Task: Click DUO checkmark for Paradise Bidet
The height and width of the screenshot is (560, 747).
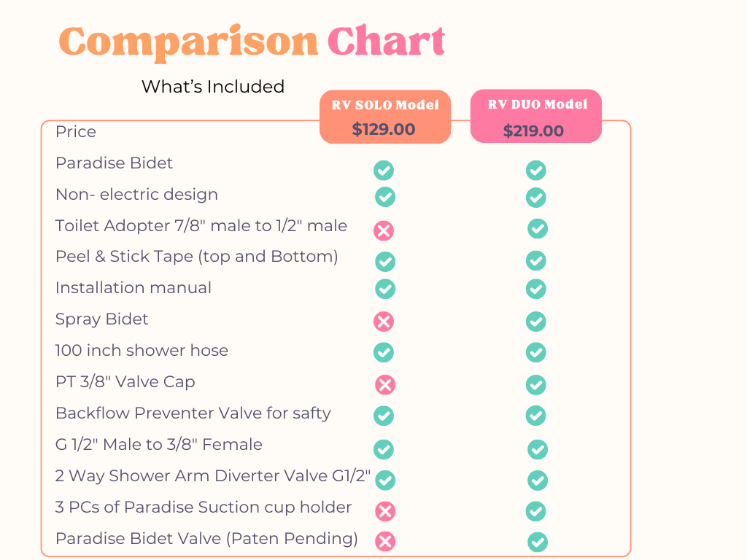Action: [536, 171]
